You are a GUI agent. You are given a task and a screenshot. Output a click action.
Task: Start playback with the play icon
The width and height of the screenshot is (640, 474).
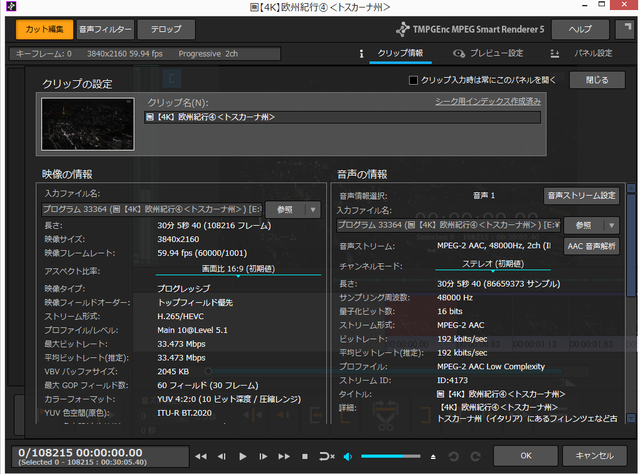pos(242,456)
